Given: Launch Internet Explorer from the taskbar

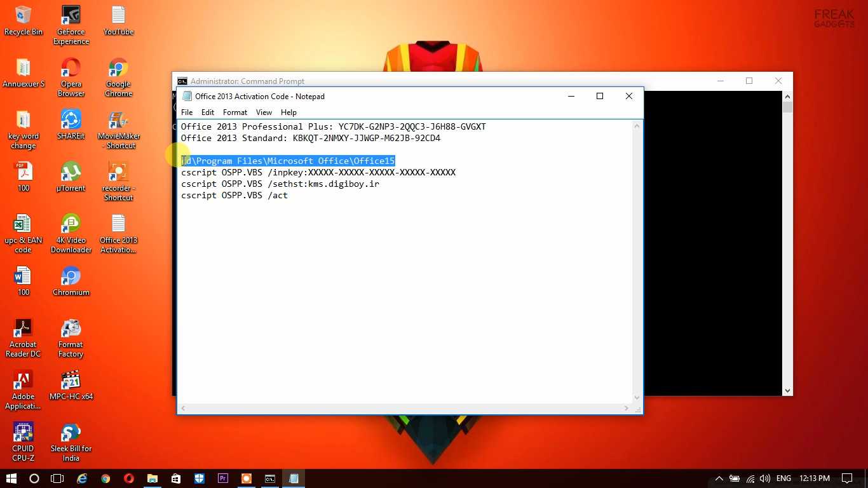Looking at the screenshot, I should 82,478.
